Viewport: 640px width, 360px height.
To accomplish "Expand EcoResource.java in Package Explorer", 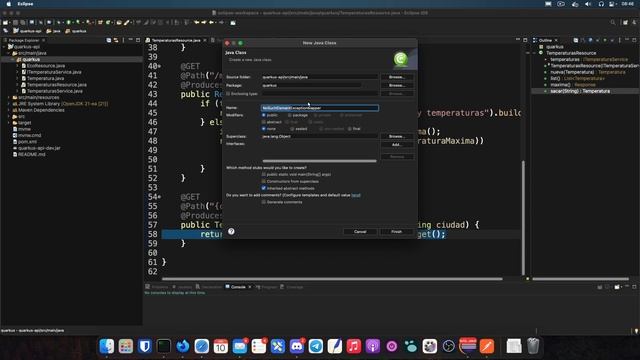I will click(x=18, y=66).
